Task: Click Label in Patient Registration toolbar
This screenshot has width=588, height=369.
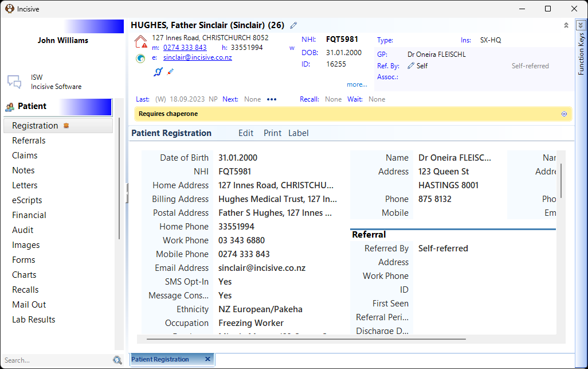Action: pos(299,133)
